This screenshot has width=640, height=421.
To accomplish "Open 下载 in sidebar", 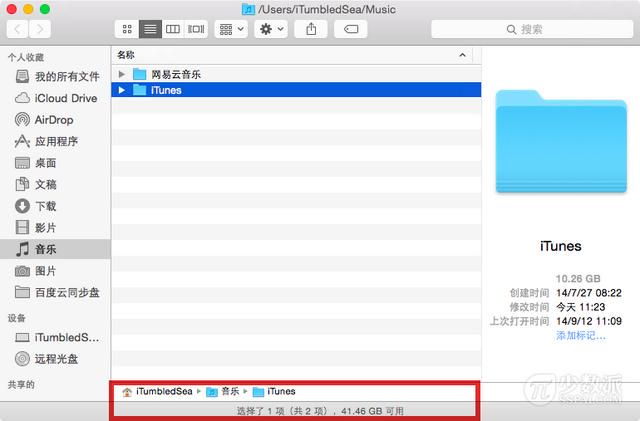I will [x=57, y=206].
